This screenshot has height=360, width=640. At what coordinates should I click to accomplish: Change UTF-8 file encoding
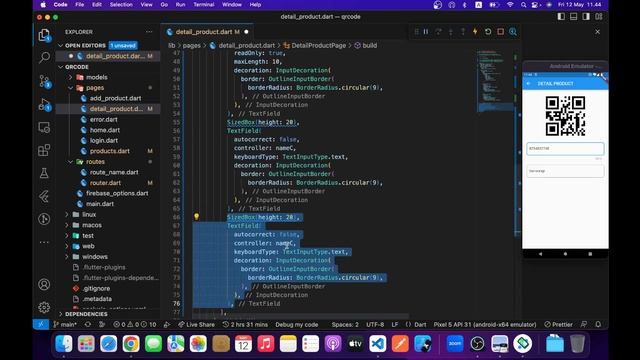click(375, 324)
